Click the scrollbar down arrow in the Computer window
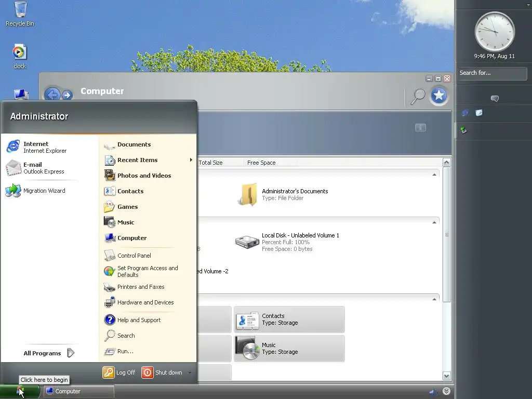 (446, 376)
